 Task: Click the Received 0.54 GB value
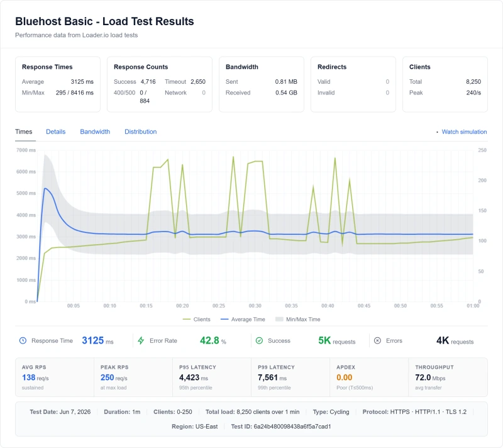[x=286, y=92]
